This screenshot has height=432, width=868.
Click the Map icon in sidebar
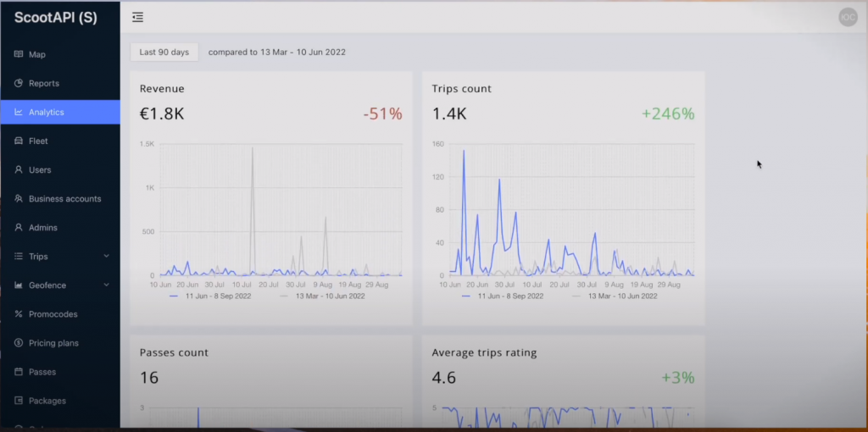pos(19,54)
